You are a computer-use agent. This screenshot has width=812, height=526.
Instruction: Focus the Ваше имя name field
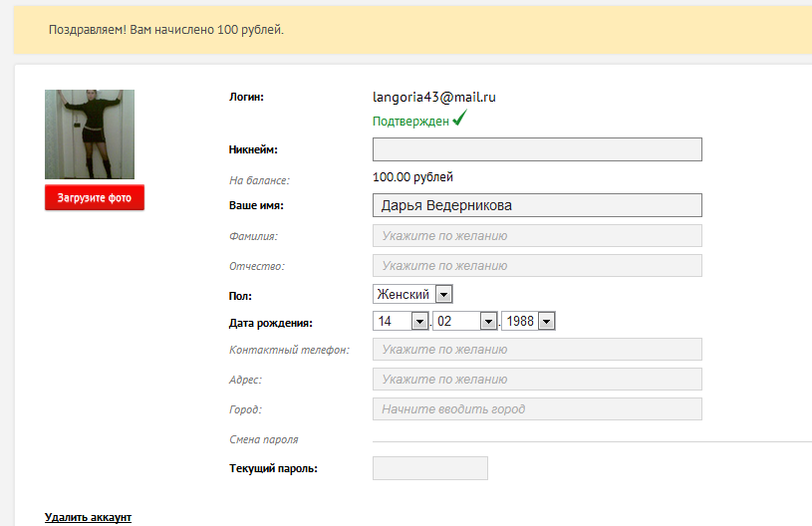tap(537, 205)
